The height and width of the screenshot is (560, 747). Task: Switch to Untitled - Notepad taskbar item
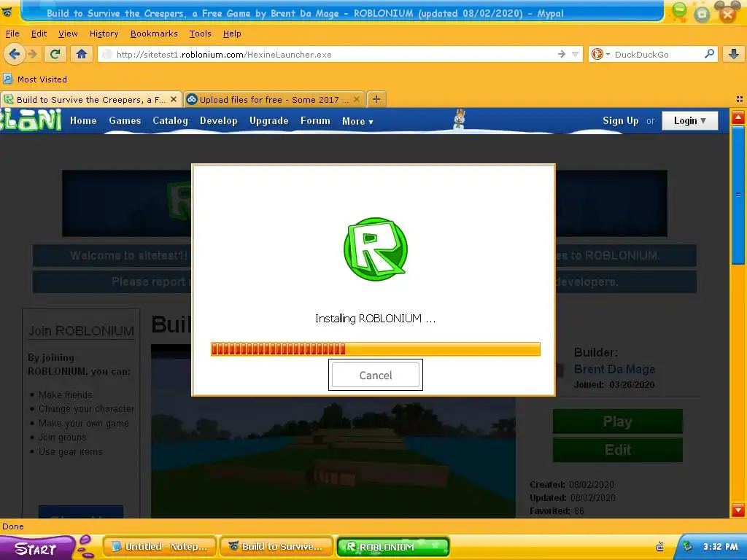point(160,547)
